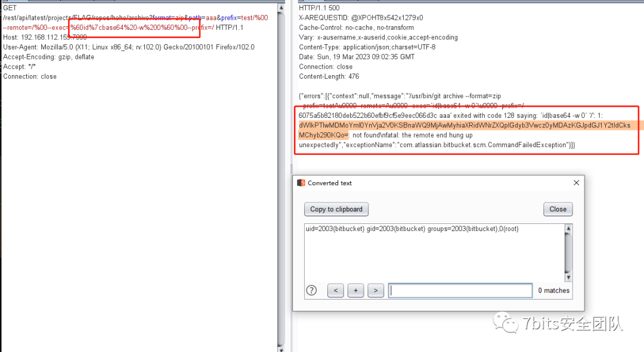Go to next match with > button

[376, 291]
